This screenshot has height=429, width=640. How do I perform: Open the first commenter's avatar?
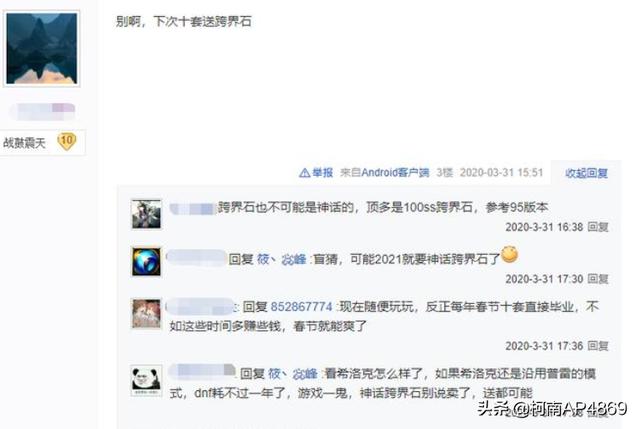tap(146, 214)
